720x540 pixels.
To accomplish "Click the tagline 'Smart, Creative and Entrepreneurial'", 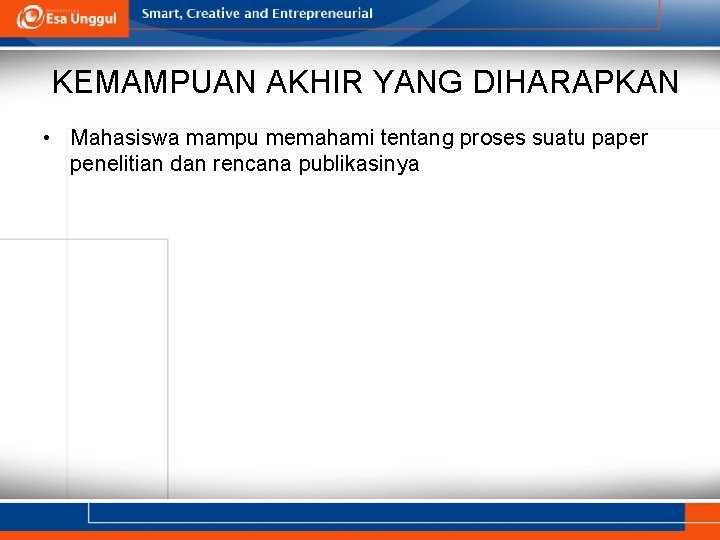I will (x=257, y=14).
